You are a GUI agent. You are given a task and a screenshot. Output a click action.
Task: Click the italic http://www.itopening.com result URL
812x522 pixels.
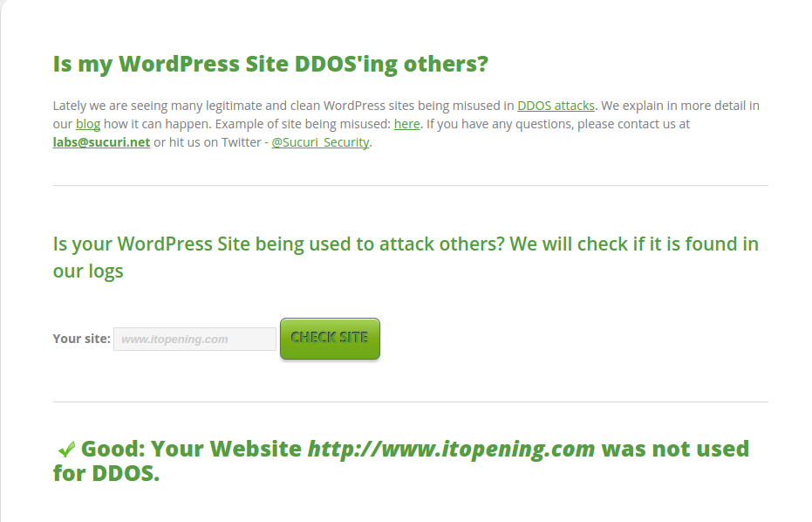click(x=452, y=449)
